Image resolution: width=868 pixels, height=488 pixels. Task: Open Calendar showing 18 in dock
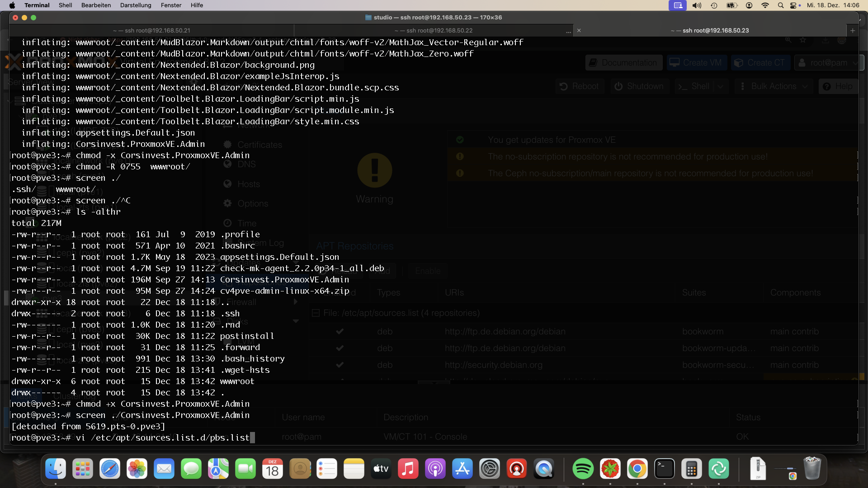[273, 469]
